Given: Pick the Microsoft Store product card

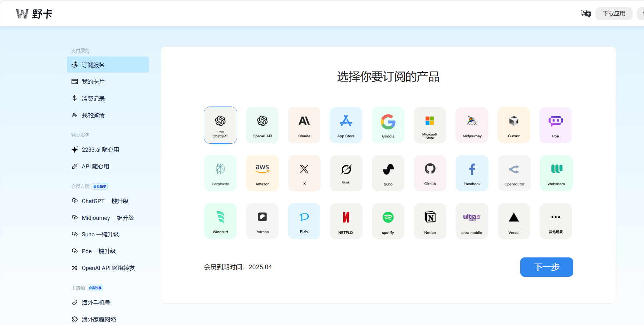Looking at the screenshot, I should 430,125.
